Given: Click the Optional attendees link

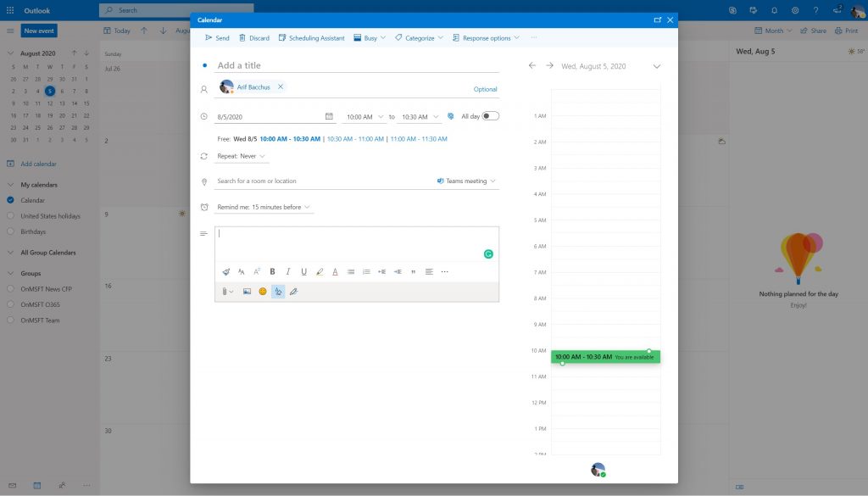Looking at the screenshot, I should coord(485,89).
